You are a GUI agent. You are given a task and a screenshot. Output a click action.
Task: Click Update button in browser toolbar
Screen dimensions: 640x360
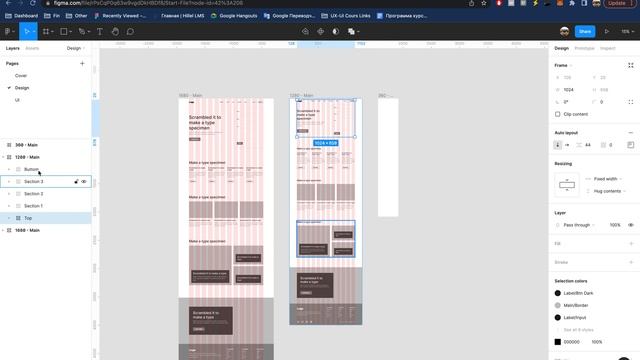pos(619,3)
